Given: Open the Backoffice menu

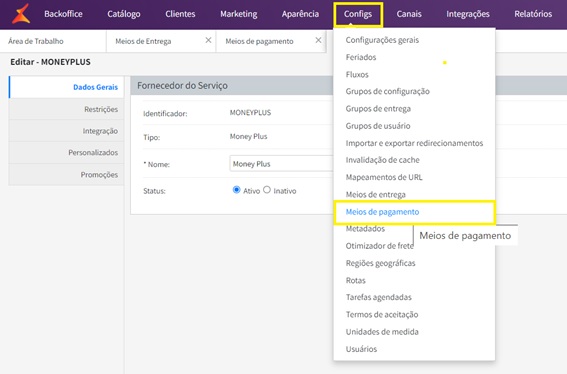Looking at the screenshot, I should pyautogui.click(x=63, y=14).
